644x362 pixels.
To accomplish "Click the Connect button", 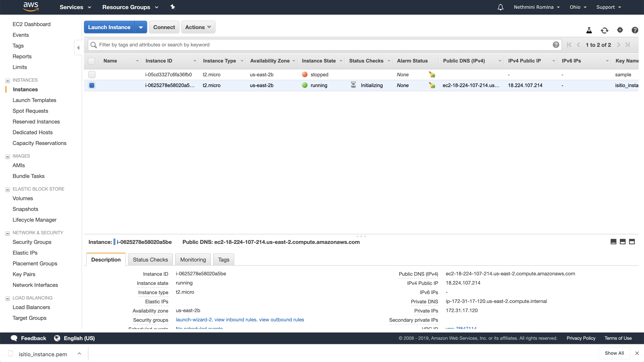I will (164, 27).
